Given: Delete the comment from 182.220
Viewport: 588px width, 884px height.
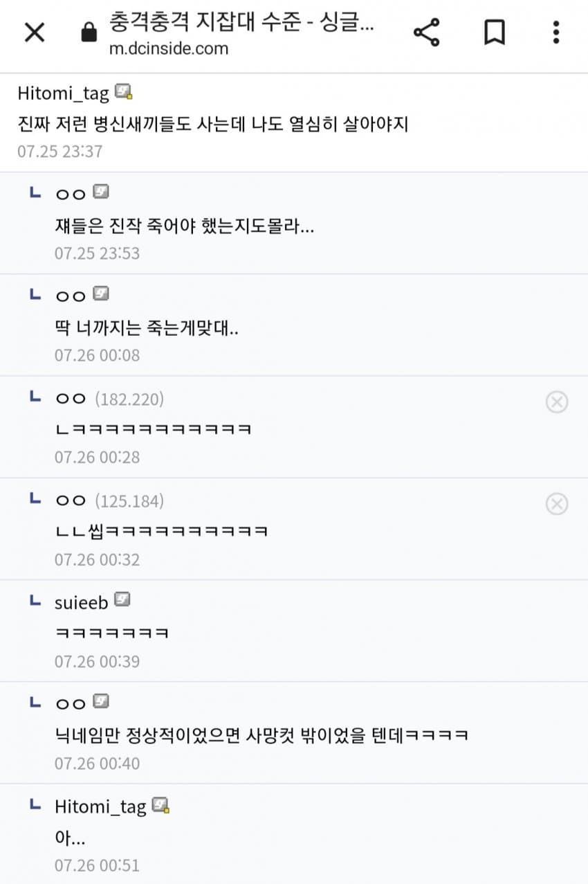Looking at the screenshot, I should coord(556,402).
